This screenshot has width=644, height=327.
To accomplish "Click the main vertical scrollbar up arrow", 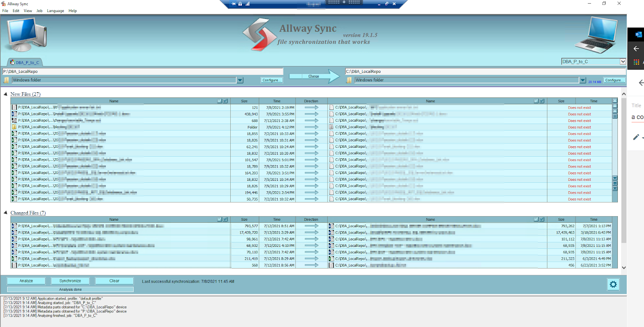I will click(623, 94).
